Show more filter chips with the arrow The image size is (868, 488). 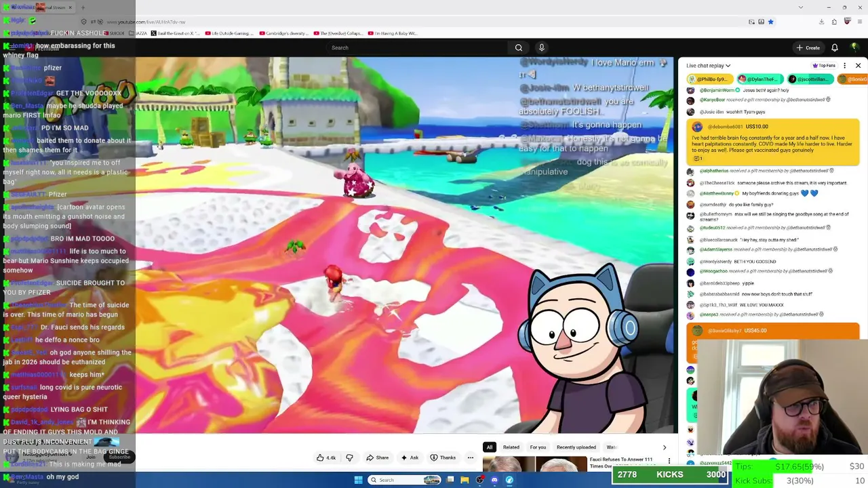tap(664, 447)
